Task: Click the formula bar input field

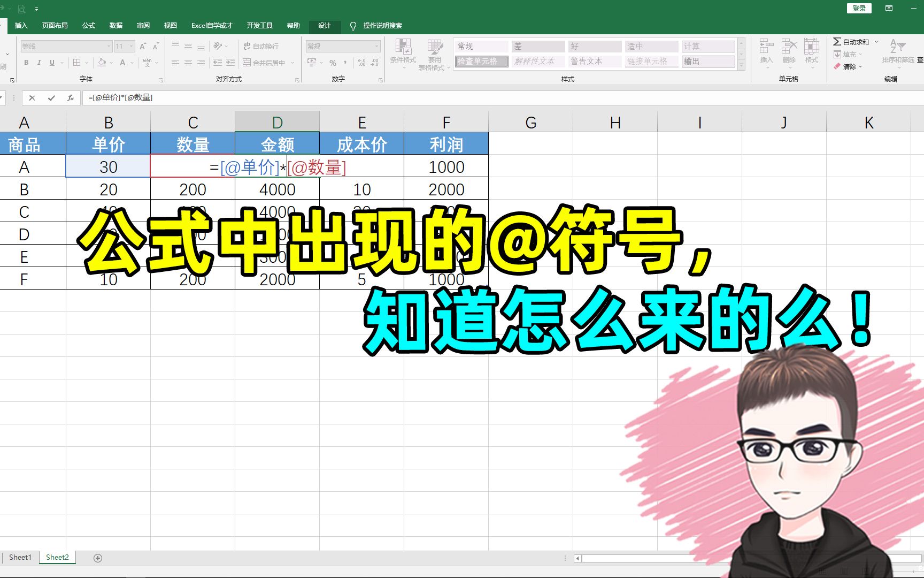Action: 503,98
